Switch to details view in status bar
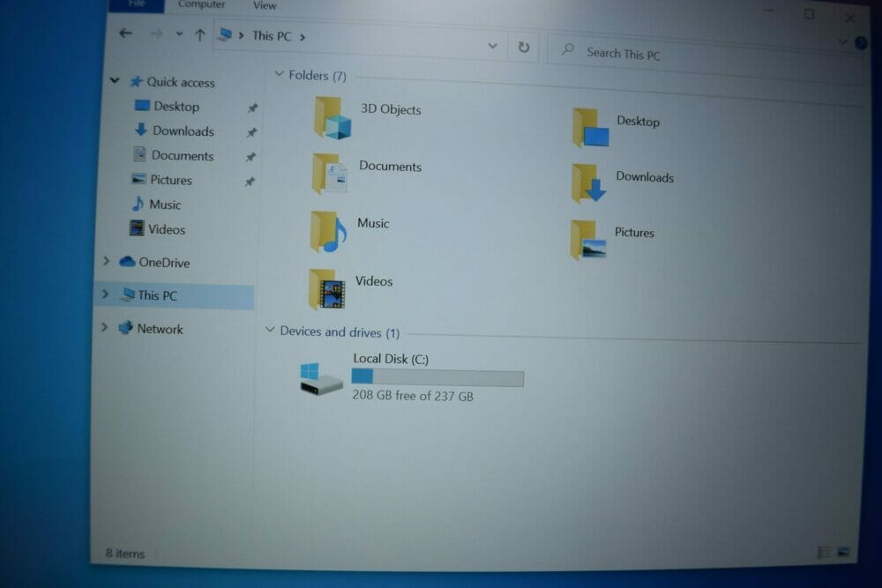 (x=824, y=552)
